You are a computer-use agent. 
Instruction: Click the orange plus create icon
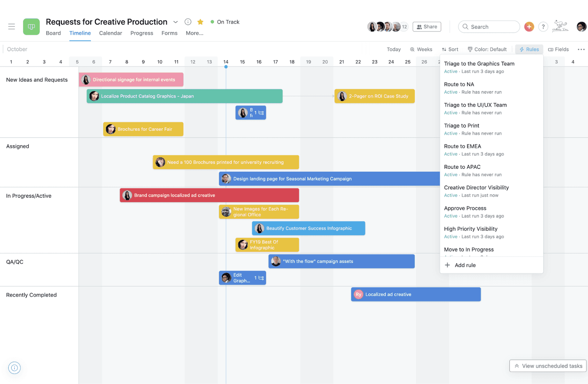tap(529, 26)
